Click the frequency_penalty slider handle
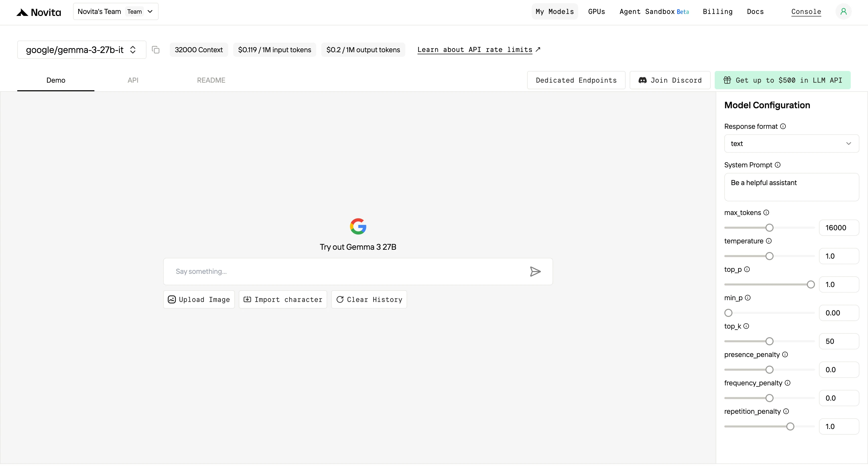Image resolution: width=868 pixels, height=466 pixels. click(x=769, y=398)
